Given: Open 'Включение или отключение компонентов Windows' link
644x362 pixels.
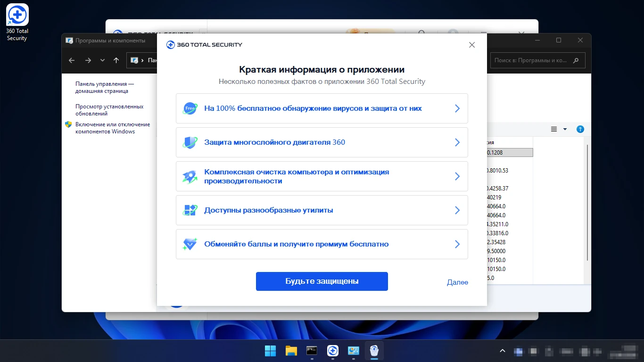Looking at the screenshot, I should (x=113, y=128).
